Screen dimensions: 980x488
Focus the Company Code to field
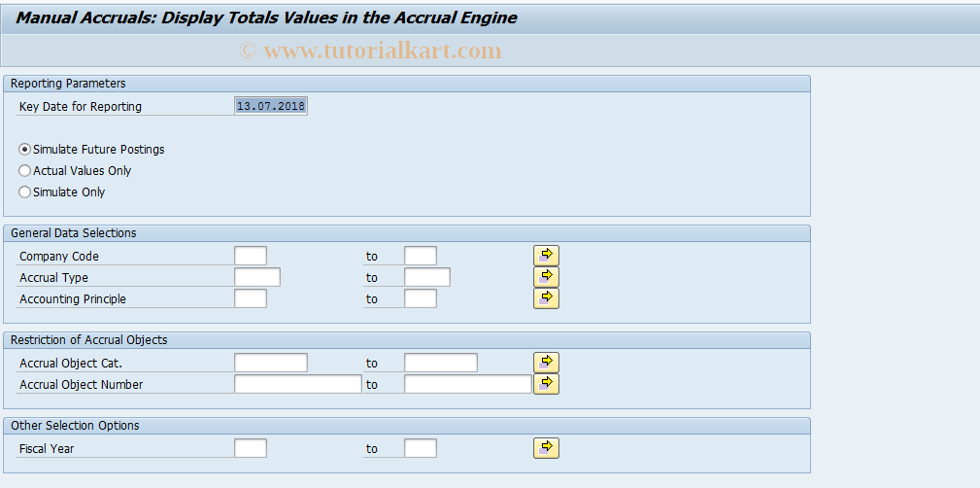pyautogui.click(x=421, y=256)
